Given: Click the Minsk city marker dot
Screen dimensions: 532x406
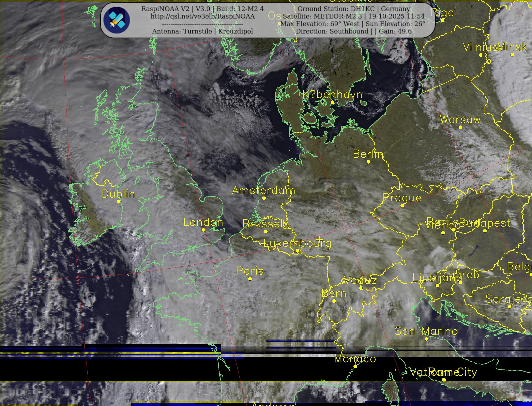Looking at the screenshot, I should point(512,55).
